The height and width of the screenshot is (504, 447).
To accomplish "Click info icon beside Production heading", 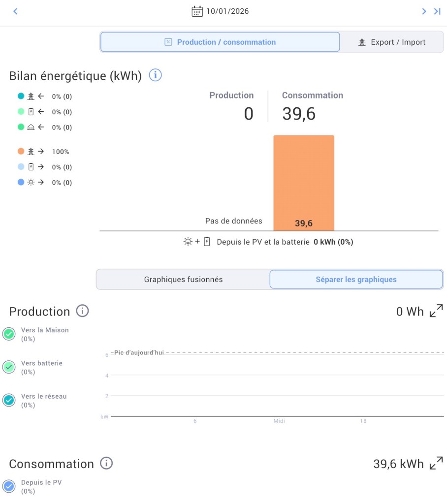I will [x=82, y=311].
